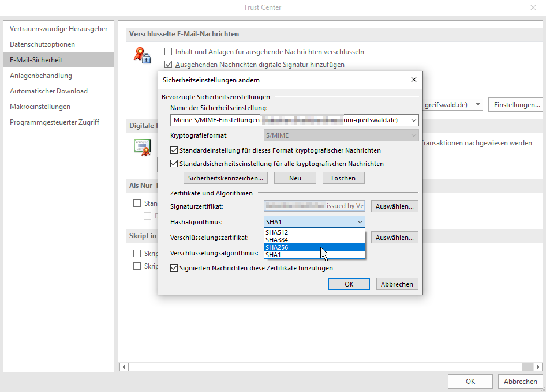Uncheck Standardsicherheitseinstellung für alle kryptografischen Nachrichten
546x392 pixels.
point(174,164)
